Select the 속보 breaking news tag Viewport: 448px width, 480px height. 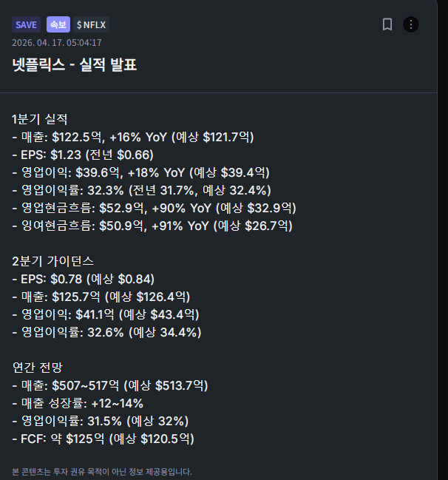point(58,24)
